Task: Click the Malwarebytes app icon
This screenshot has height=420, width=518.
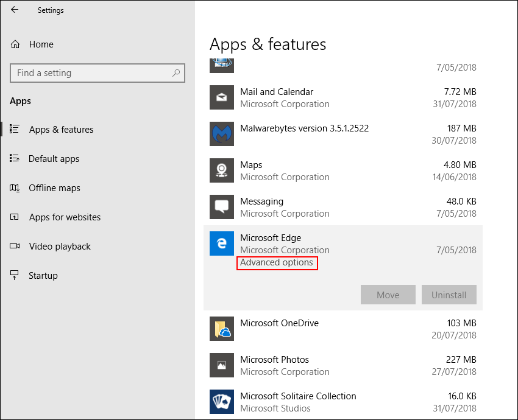Action: point(222,134)
